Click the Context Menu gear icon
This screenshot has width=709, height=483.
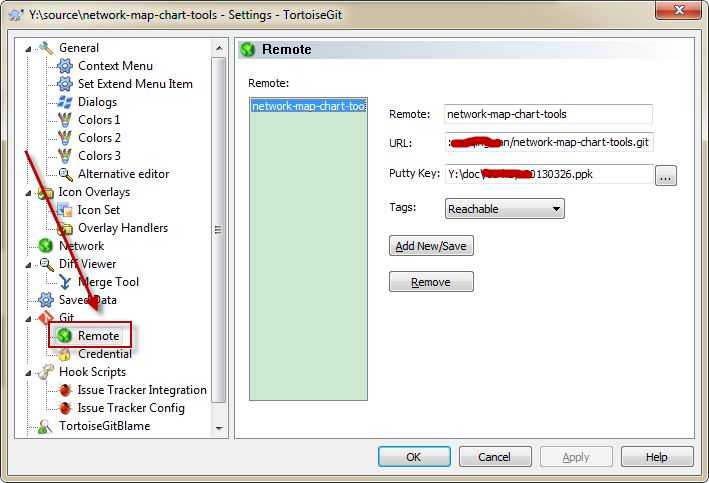coord(65,66)
